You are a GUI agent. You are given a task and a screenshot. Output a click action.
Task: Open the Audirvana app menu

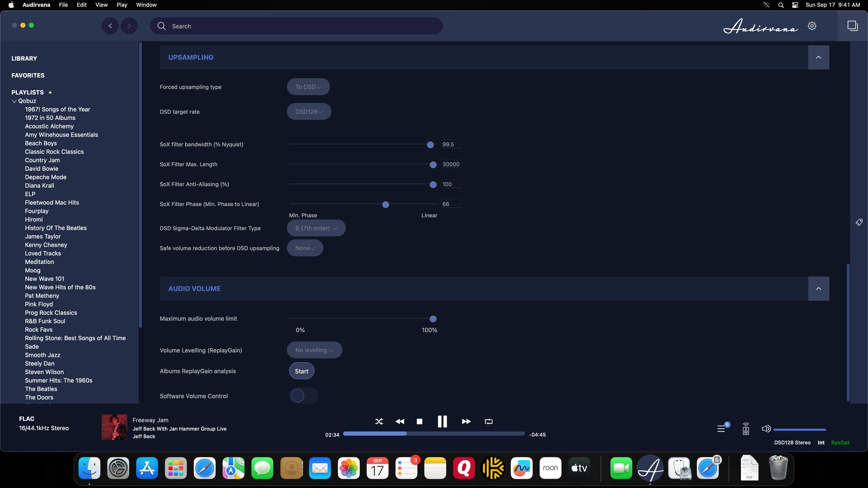click(x=36, y=5)
